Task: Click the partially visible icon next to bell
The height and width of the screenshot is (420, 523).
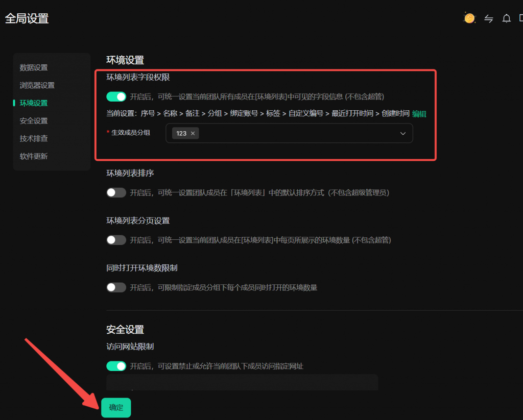Action: (x=521, y=18)
